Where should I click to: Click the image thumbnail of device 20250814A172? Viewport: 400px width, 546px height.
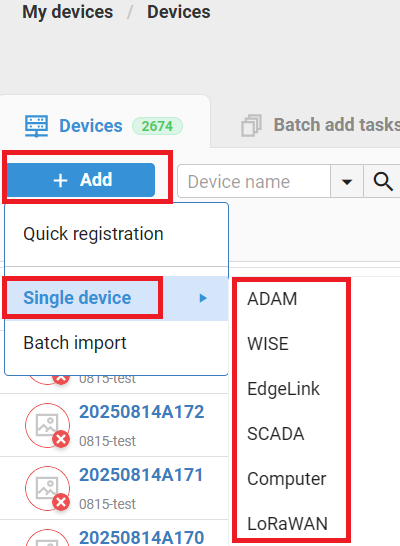[47, 425]
